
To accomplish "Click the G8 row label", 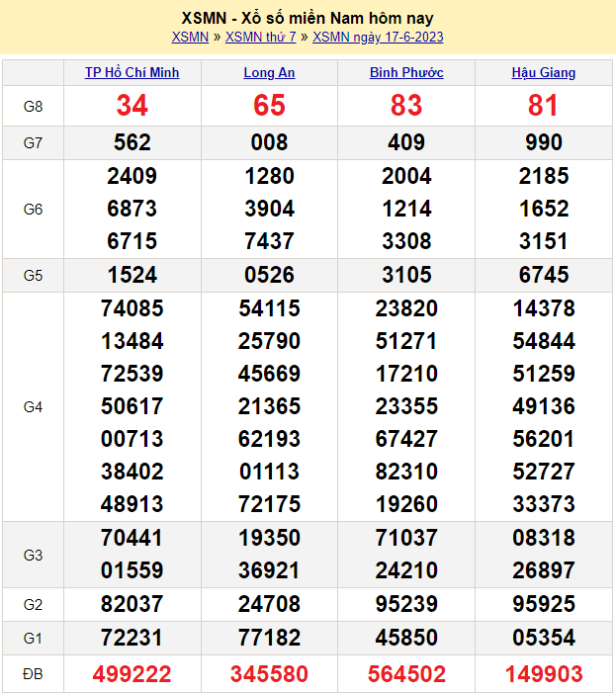I will 33,106.
